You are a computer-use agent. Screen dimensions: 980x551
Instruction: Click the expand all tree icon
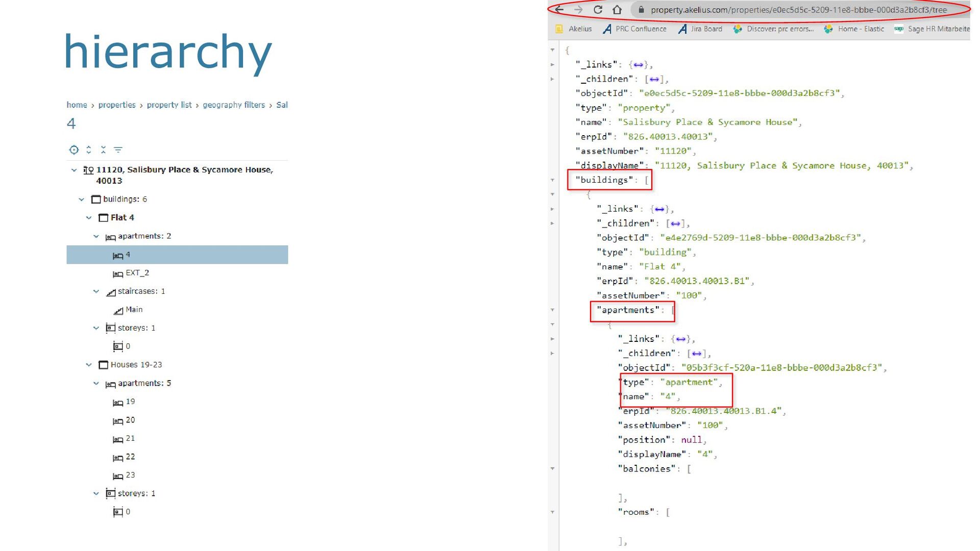(x=89, y=149)
